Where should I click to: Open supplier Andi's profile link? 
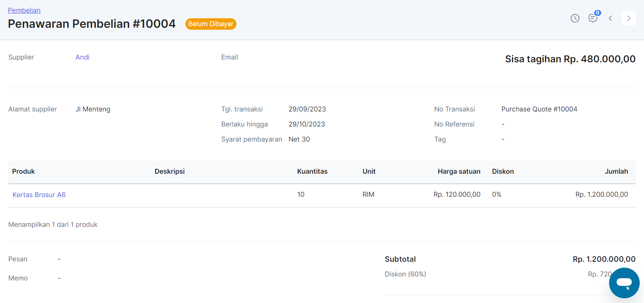coord(82,57)
